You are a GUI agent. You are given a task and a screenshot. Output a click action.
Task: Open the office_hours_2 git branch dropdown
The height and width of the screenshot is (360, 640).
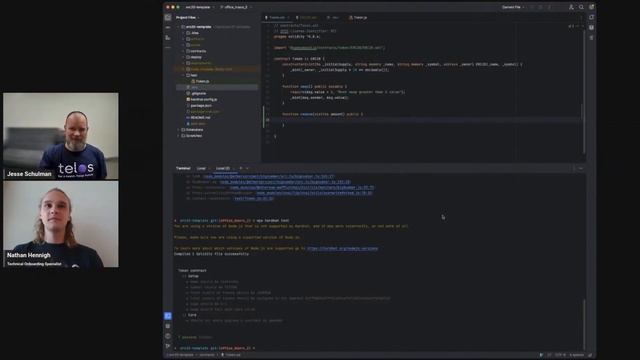pos(236,7)
